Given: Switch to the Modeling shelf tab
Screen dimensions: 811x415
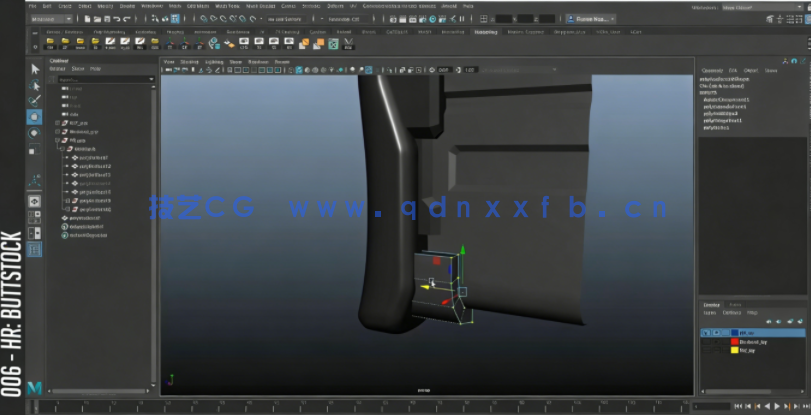Looking at the screenshot, I should click(484, 31).
